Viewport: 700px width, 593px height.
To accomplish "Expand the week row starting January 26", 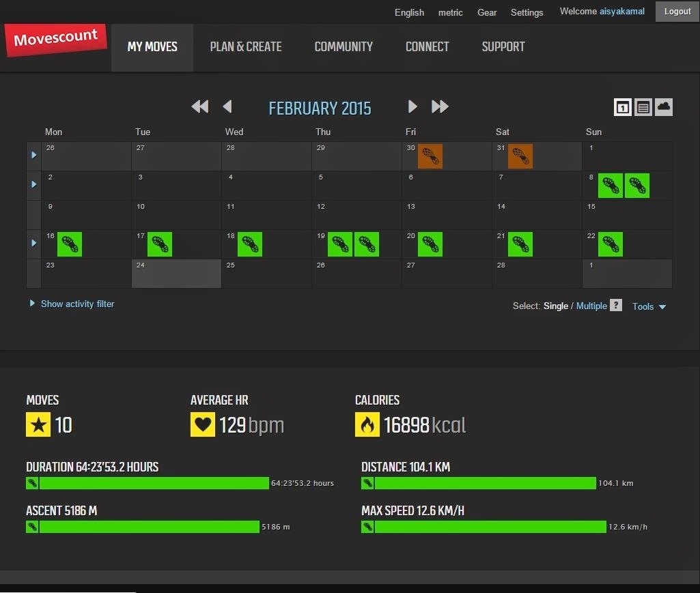I will click(34, 156).
